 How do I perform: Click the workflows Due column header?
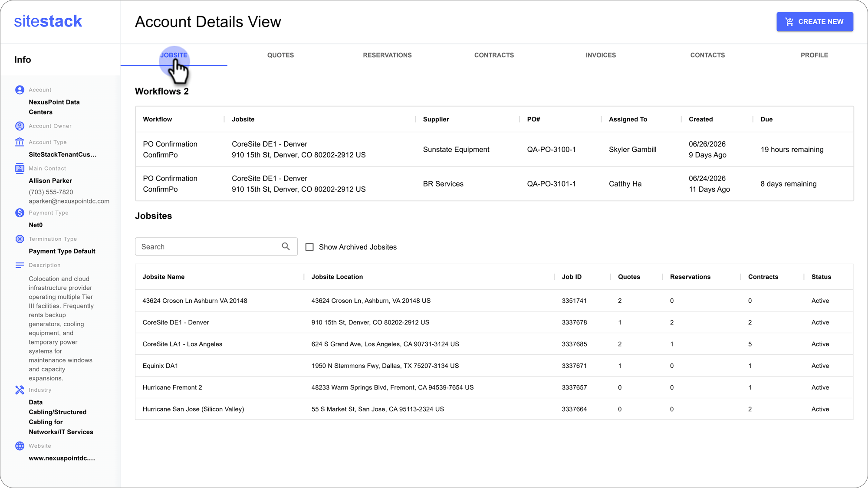point(766,119)
